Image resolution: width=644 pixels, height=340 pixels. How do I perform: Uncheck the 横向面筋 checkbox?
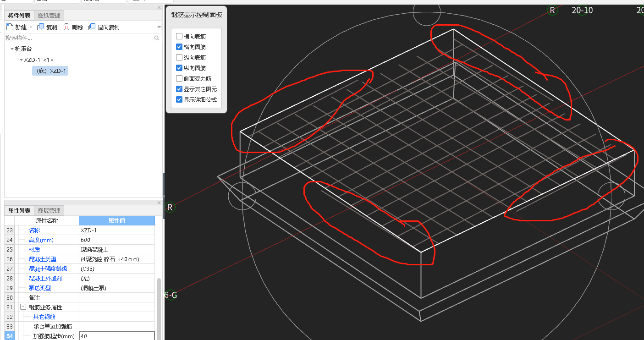tap(179, 47)
